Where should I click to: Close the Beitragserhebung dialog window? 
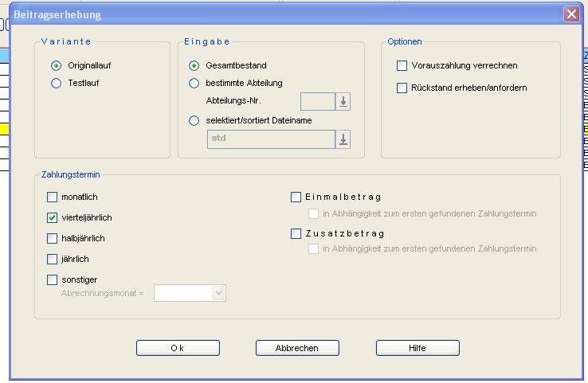[570, 14]
